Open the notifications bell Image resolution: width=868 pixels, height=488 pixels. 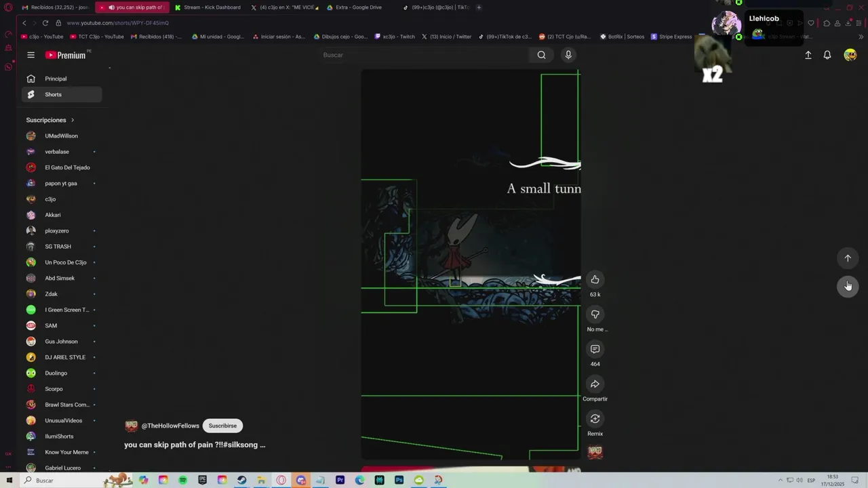(x=827, y=55)
